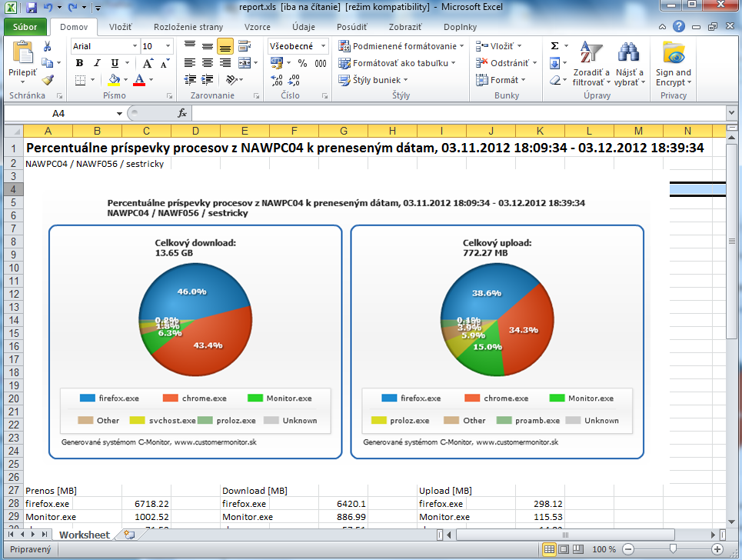This screenshot has width=742, height=560.
Task: Increase the cell indent
Action: click(208, 79)
